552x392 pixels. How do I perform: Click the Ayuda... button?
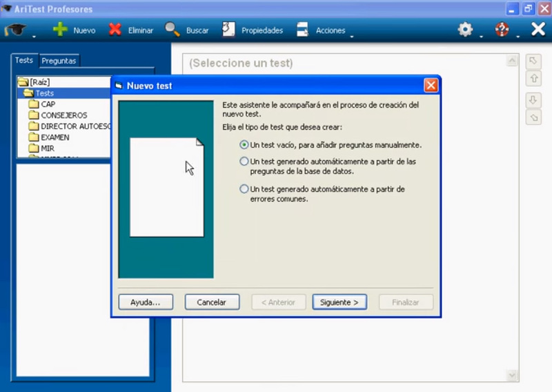pyautogui.click(x=146, y=302)
